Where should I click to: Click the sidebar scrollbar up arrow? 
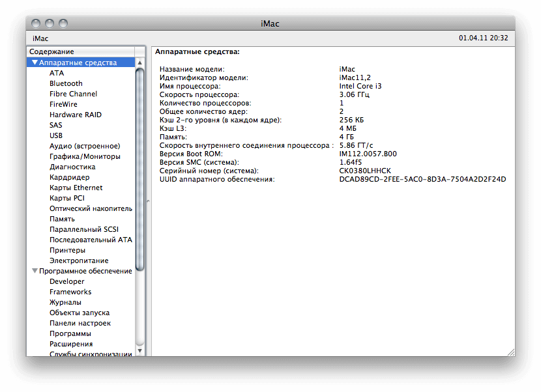(139, 63)
